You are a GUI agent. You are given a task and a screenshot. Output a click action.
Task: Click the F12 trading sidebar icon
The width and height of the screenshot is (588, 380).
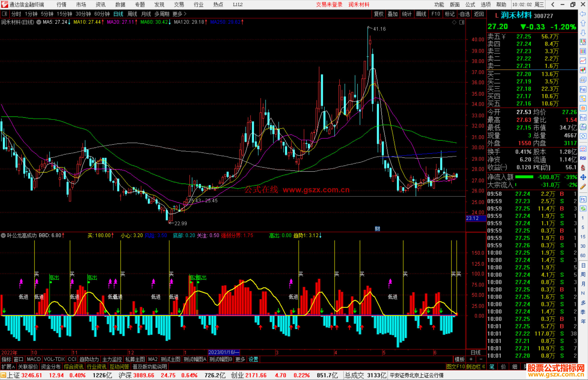coord(583,118)
